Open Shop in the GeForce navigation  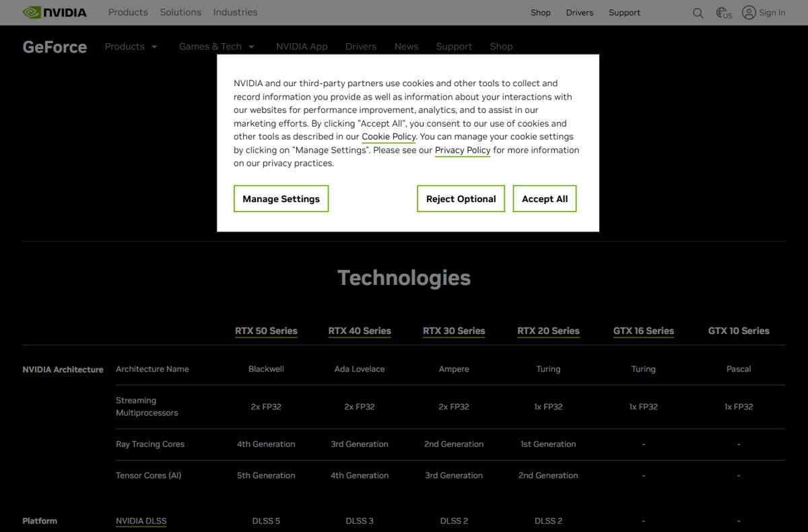pyautogui.click(x=501, y=46)
